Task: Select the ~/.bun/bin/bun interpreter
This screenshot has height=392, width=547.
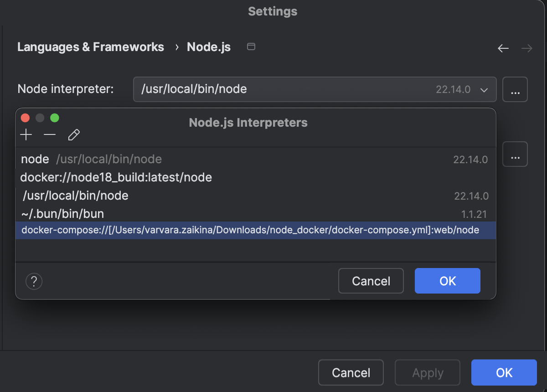Action: [62, 213]
